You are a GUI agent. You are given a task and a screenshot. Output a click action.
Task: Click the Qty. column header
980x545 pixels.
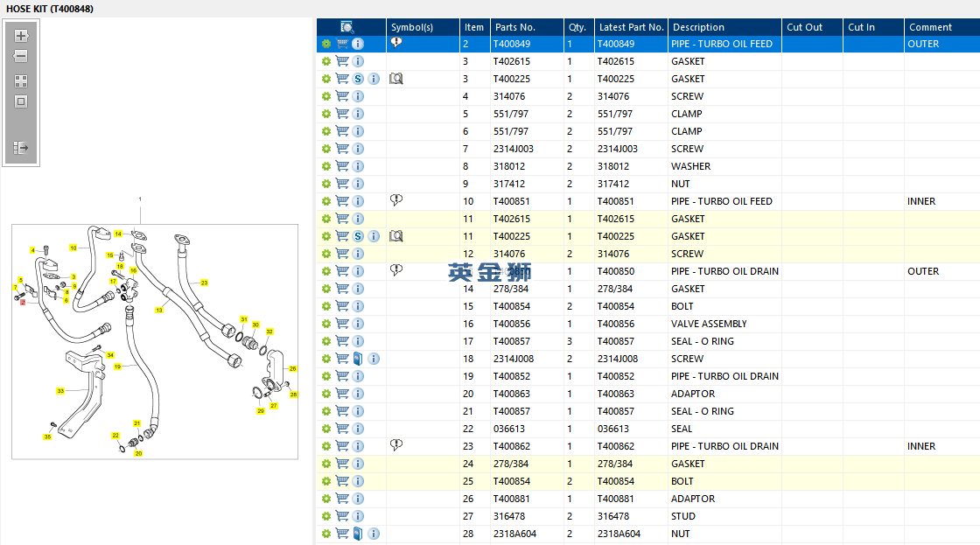[578, 27]
